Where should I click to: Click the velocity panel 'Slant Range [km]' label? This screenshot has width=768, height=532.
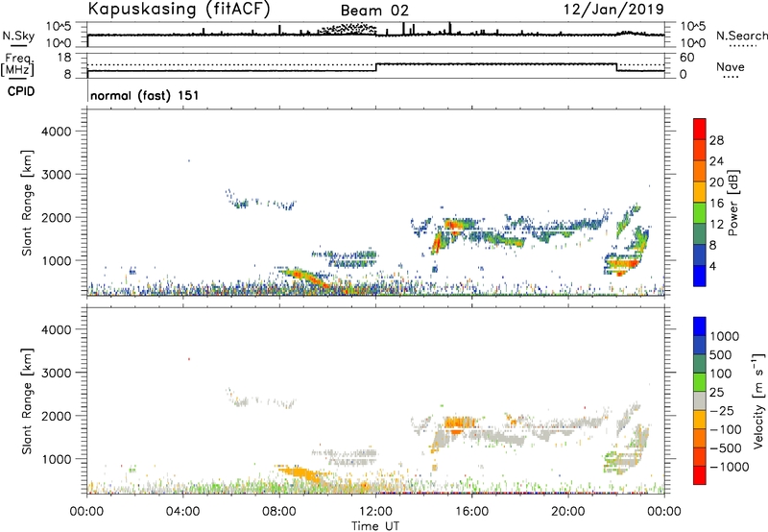(x=27, y=401)
